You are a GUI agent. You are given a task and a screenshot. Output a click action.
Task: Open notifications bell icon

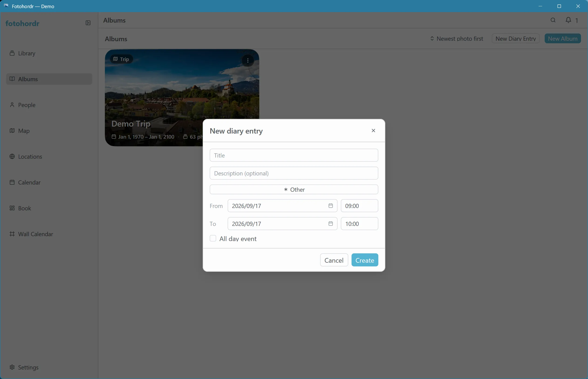pyautogui.click(x=568, y=20)
